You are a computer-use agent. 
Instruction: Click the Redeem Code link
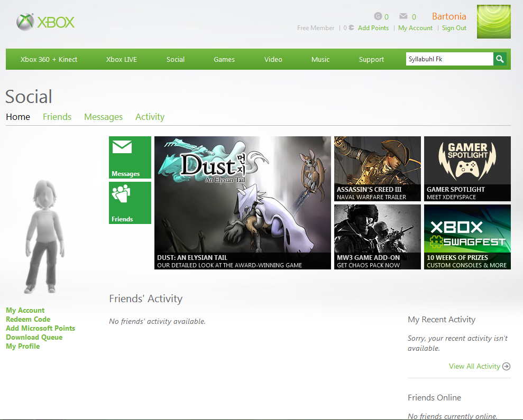(x=28, y=319)
